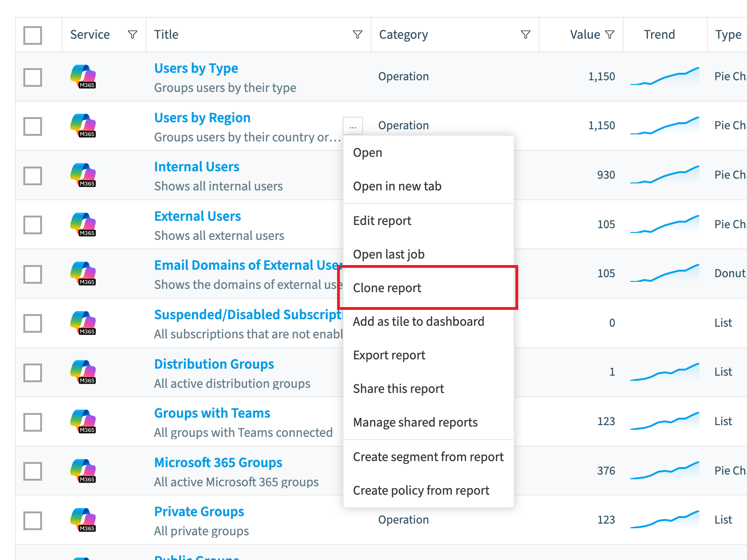Click the M365 icon for Distribution Groups
The width and height of the screenshot is (747, 560).
coord(83,372)
